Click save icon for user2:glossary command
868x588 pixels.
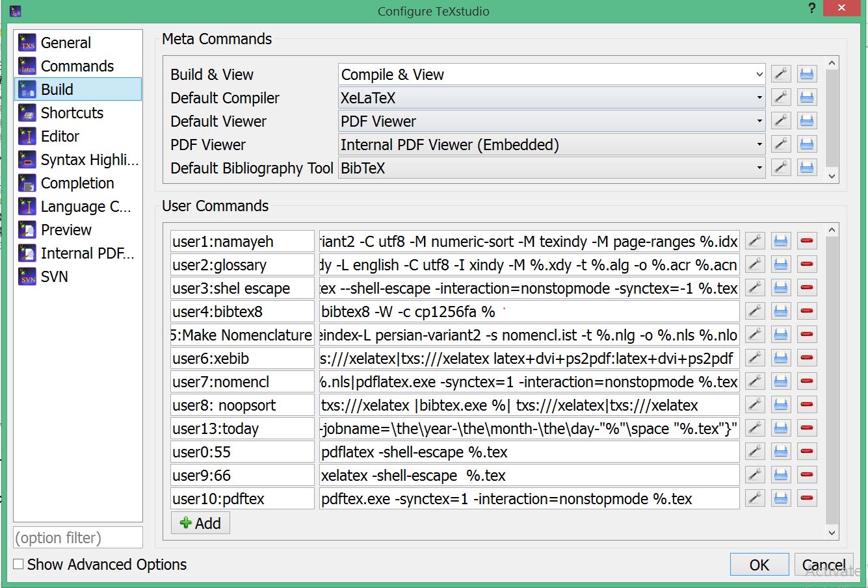tap(781, 264)
